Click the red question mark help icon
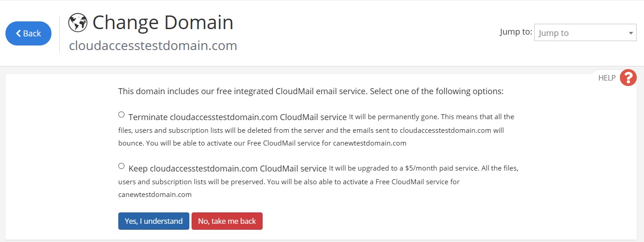 pos(628,78)
